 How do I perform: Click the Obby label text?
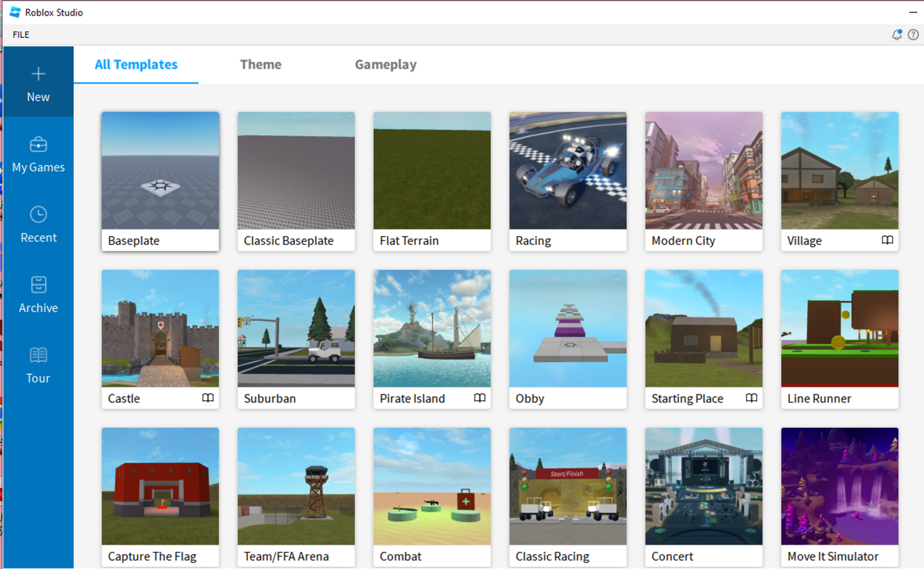(530, 399)
